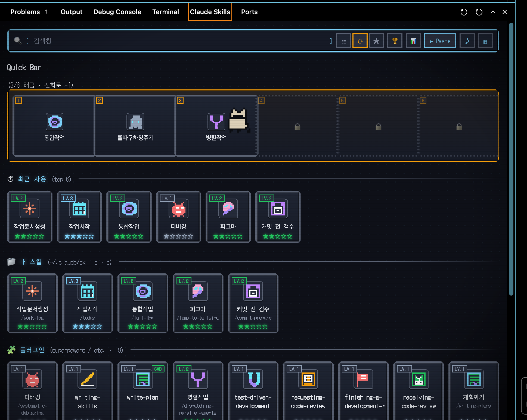The height and width of the screenshot is (420, 527).
Task: Click the panel vertical scrollbar
Action: (x=511, y=159)
